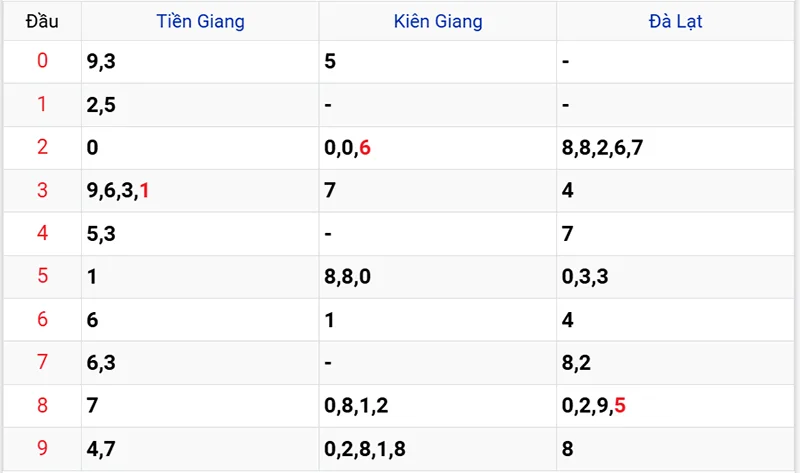Click the 8,8,0 cell under Kiên Giang
This screenshot has height=473, width=800.
(438, 277)
